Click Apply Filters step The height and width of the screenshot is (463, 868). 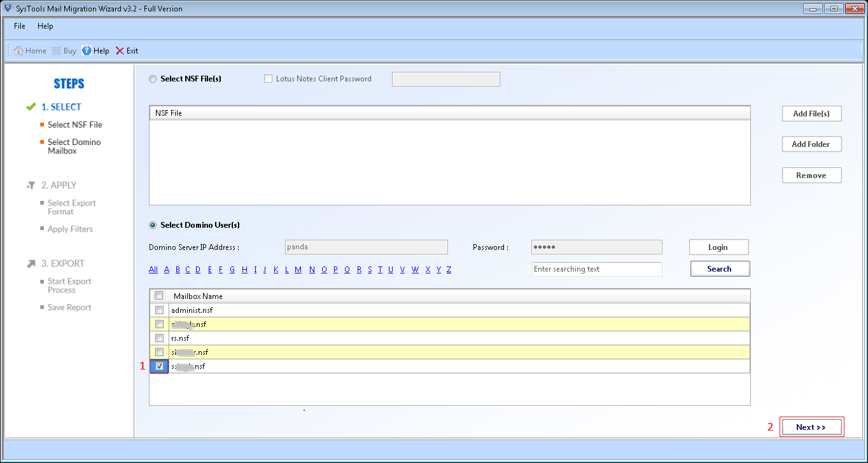coord(70,229)
